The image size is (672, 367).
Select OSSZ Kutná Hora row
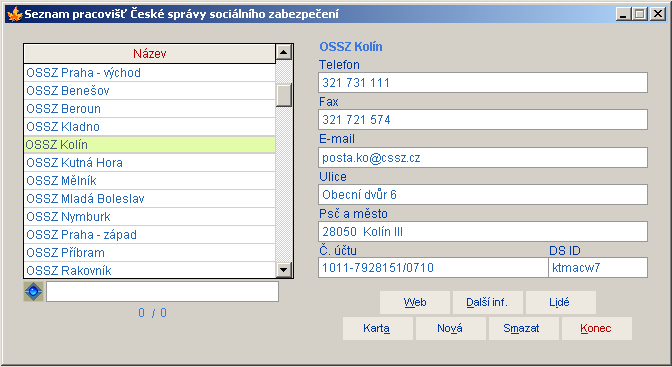[x=150, y=163]
